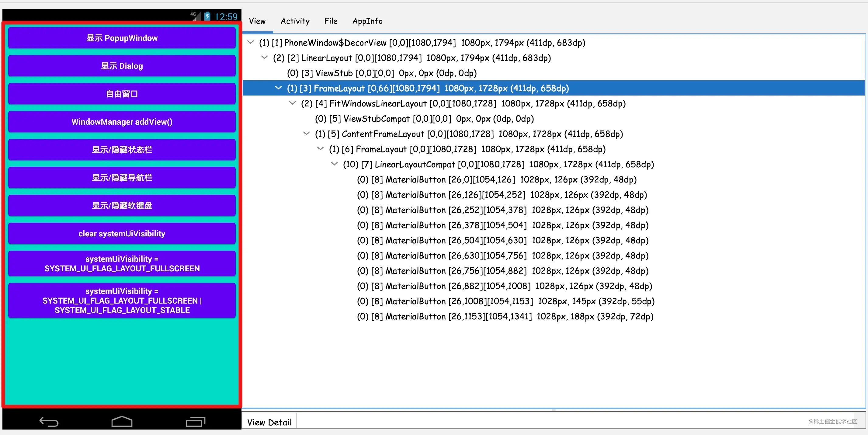This screenshot has height=435, width=868.
Task: Collapse the FitWindowsLinearLayout node chevron
Action: [293, 103]
